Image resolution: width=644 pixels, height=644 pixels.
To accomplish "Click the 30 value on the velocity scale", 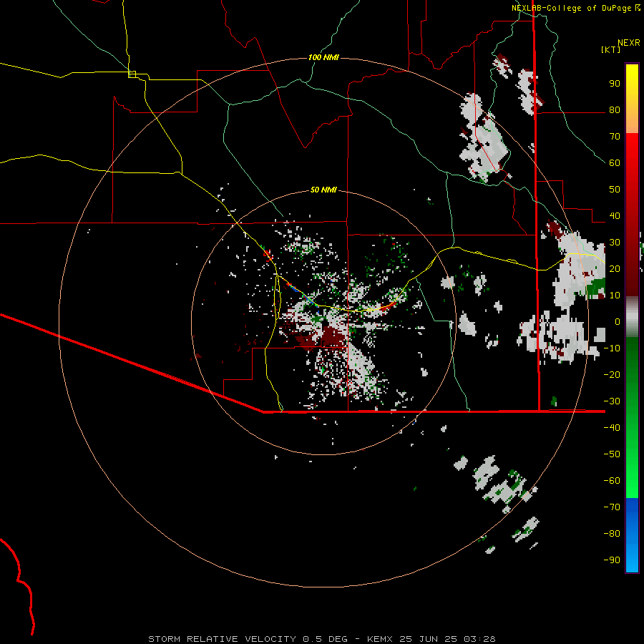I will (x=615, y=243).
